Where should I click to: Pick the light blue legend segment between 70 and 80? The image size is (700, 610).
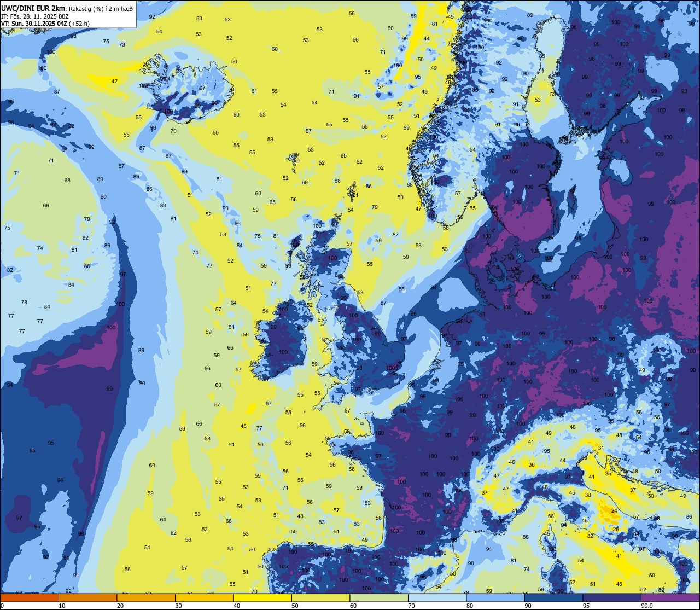click(x=437, y=598)
